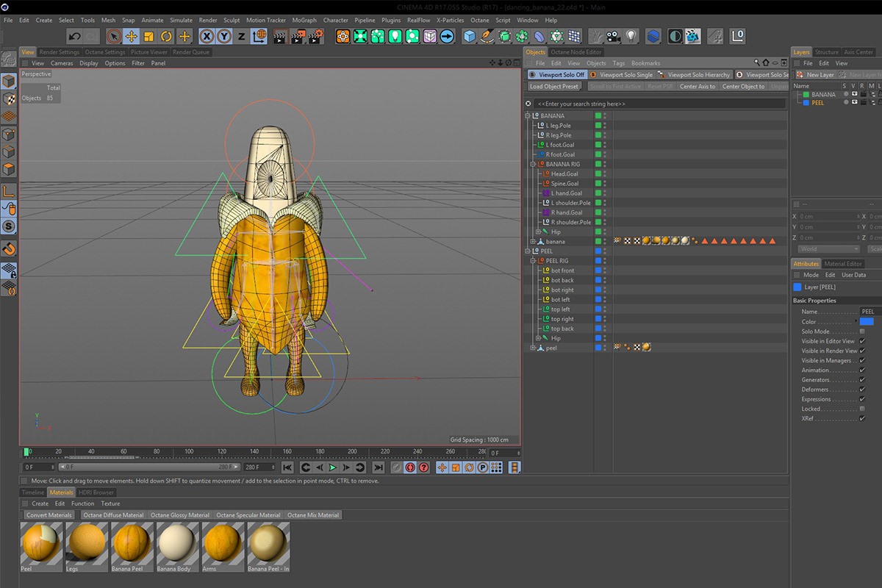Open the spline Pen tool
Image resolution: width=882 pixels, height=588 pixels.
(487, 36)
